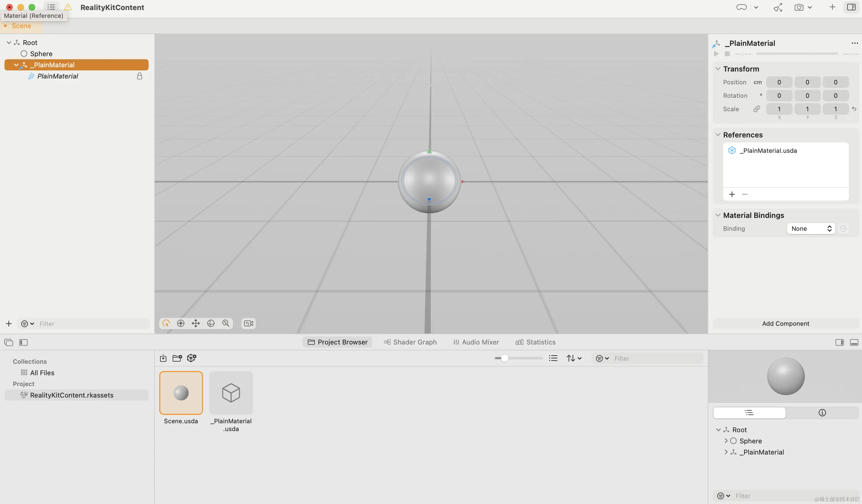Click the Scale Z value field
Screen dimensions: 862x504
(835, 109)
